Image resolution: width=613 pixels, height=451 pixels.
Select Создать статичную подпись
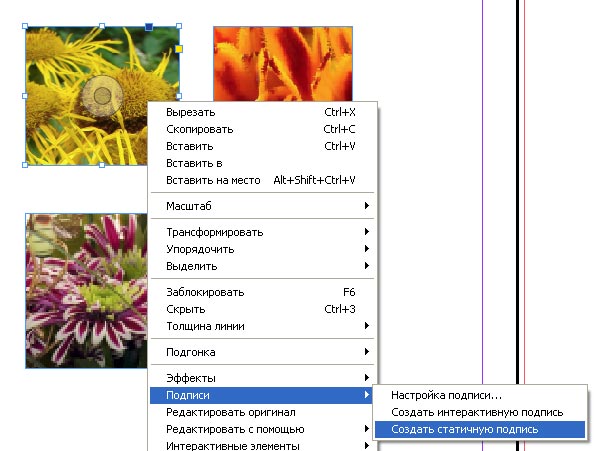pos(480,429)
